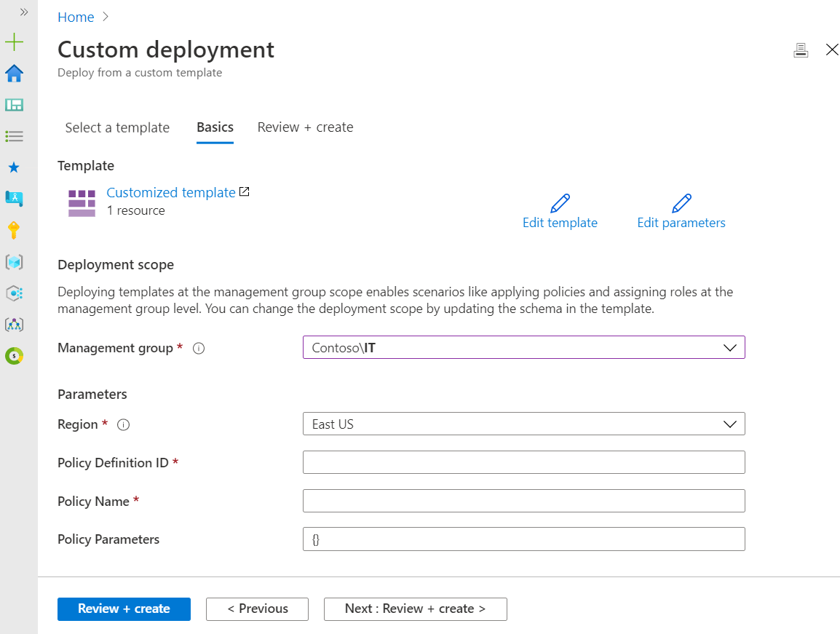Open the Cost Management dollar icon
The image size is (840, 634).
(x=14, y=356)
